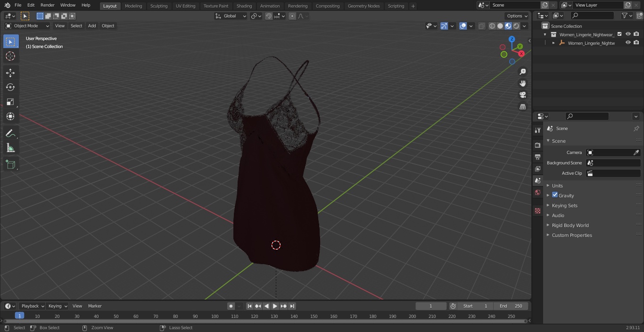Screen dimensions: 644x332
Task: Open the Playback dropdown in timeline
Action: click(33, 306)
